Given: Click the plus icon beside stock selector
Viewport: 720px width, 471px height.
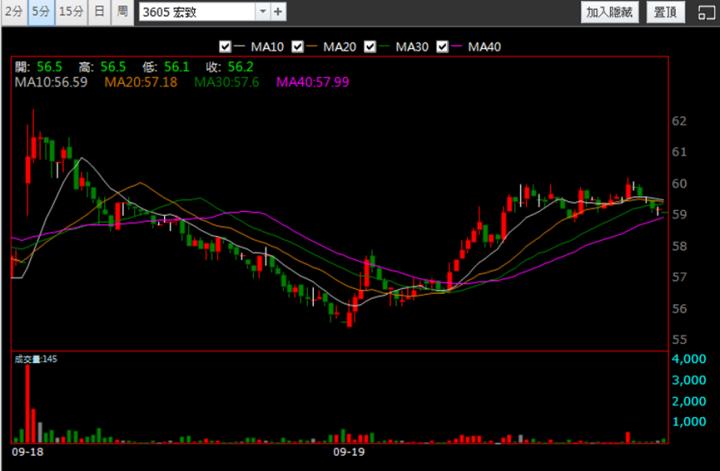Looking at the screenshot, I should coord(278,12).
